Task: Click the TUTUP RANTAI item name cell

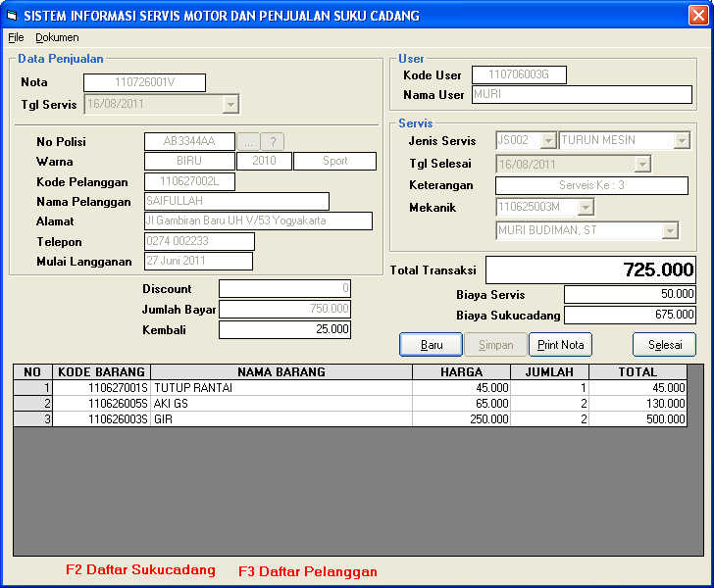Action: coord(281,388)
